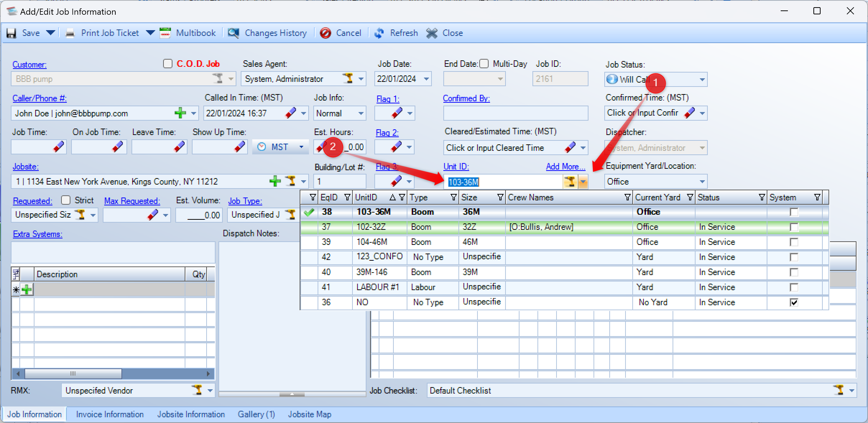Check System box for unit 103-36M
Screen dimensions: 868x423
794,212
